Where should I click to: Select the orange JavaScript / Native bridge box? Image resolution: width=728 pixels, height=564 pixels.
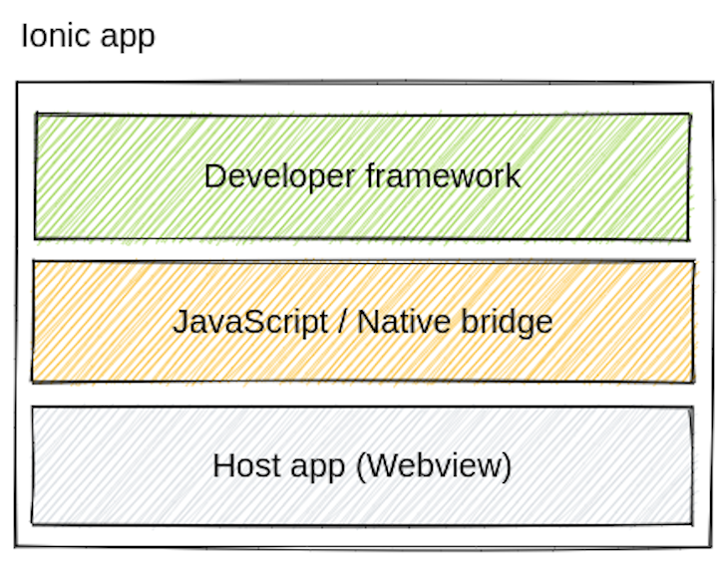pyautogui.click(x=363, y=322)
